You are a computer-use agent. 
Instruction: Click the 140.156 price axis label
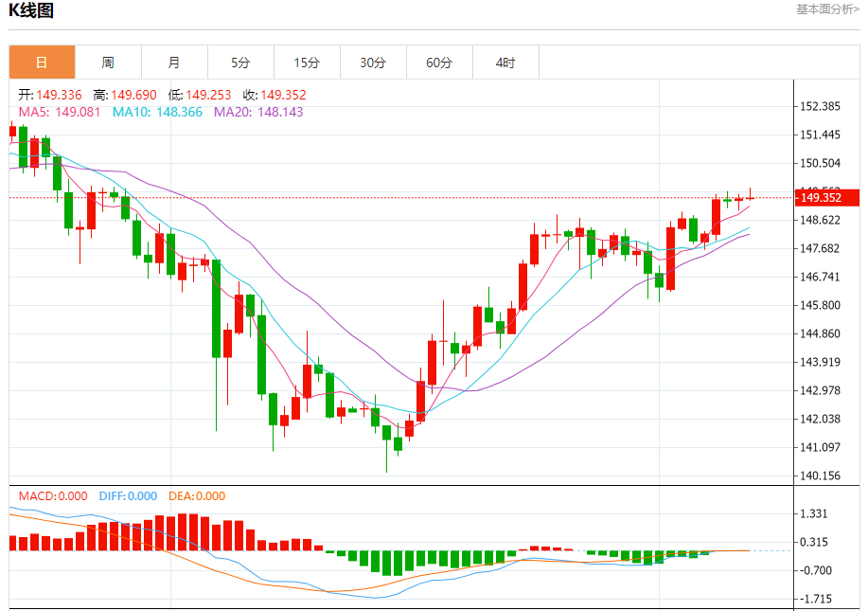tap(821, 476)
